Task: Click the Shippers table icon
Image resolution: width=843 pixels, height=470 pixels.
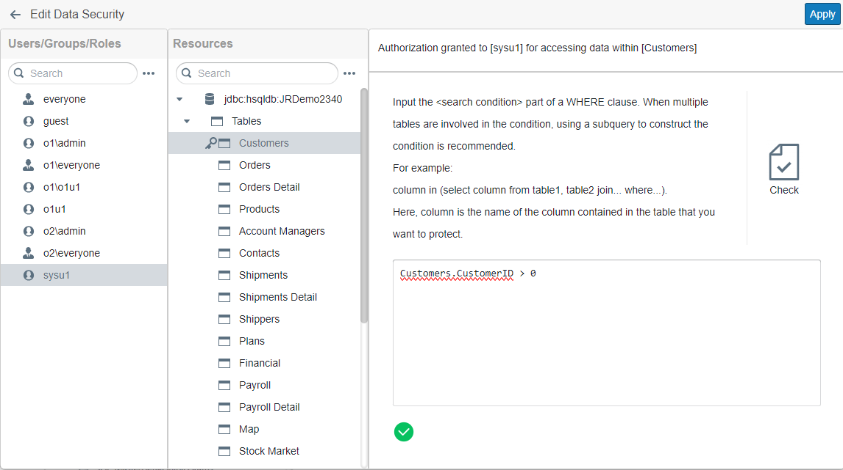Action: click(x=224, y=319)
